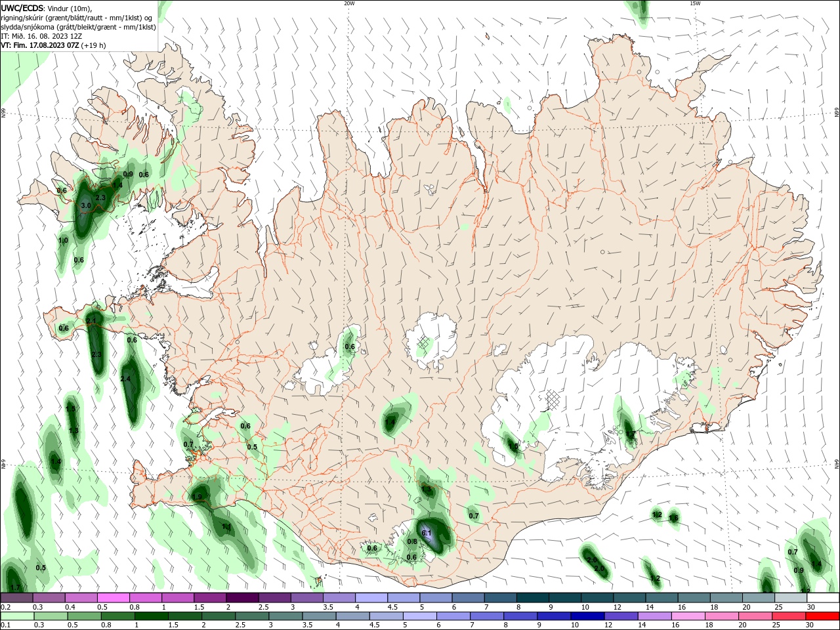Click the 20W longitude label
The image size is (840, 630).
[x=349, y=3]
